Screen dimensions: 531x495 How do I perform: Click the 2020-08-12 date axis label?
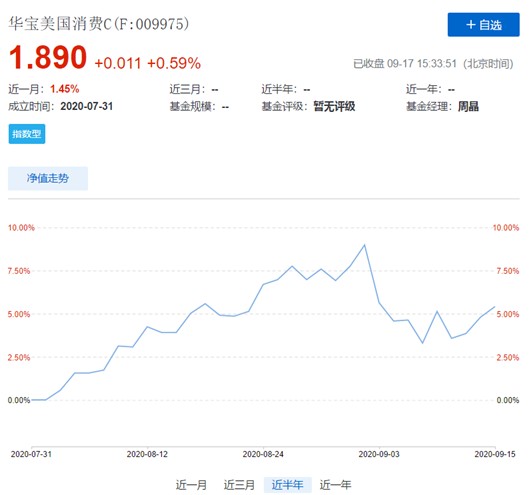(147, 454)
